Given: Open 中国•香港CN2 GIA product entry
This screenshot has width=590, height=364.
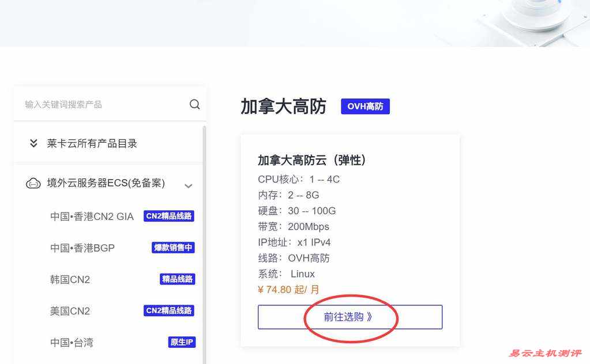Looking at the screenshot, I should [x=92, y=217].
